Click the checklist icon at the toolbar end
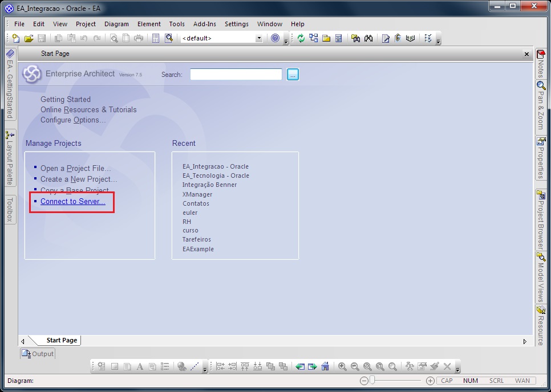 [428, 38]
